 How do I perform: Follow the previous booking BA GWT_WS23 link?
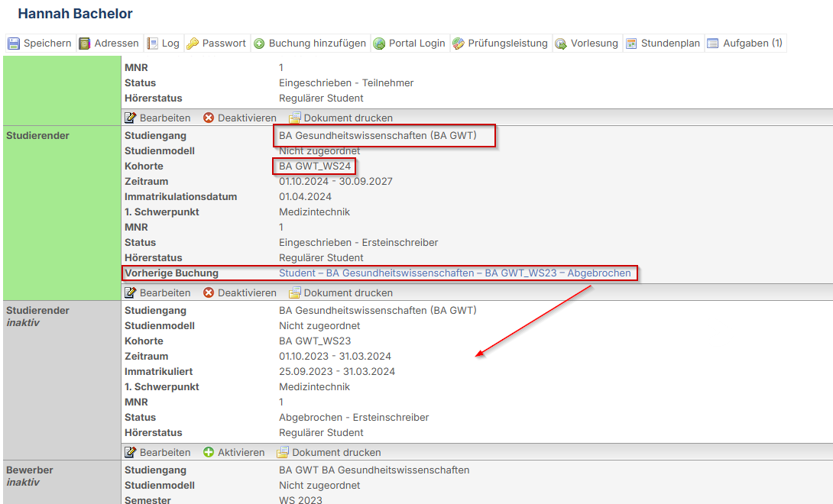[x=455, y=273]
